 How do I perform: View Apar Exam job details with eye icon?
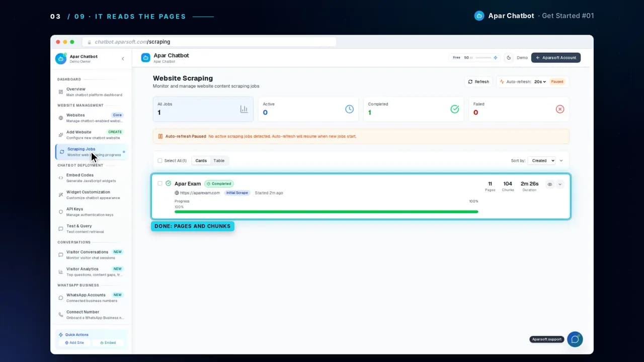coord(550,185)
